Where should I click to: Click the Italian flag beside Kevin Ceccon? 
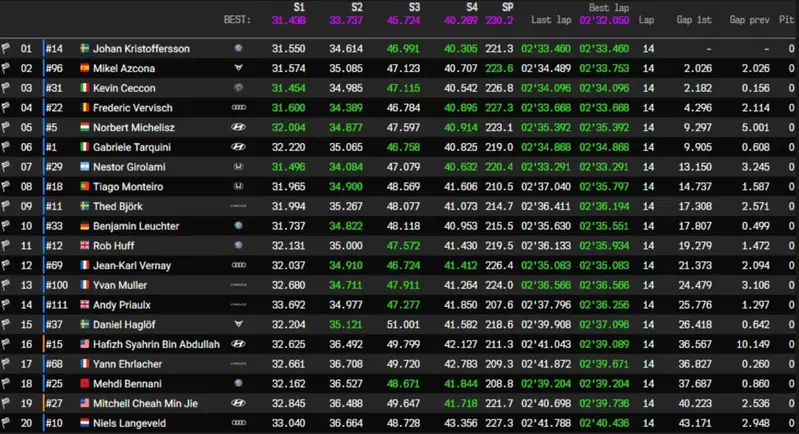coord(85,88)
